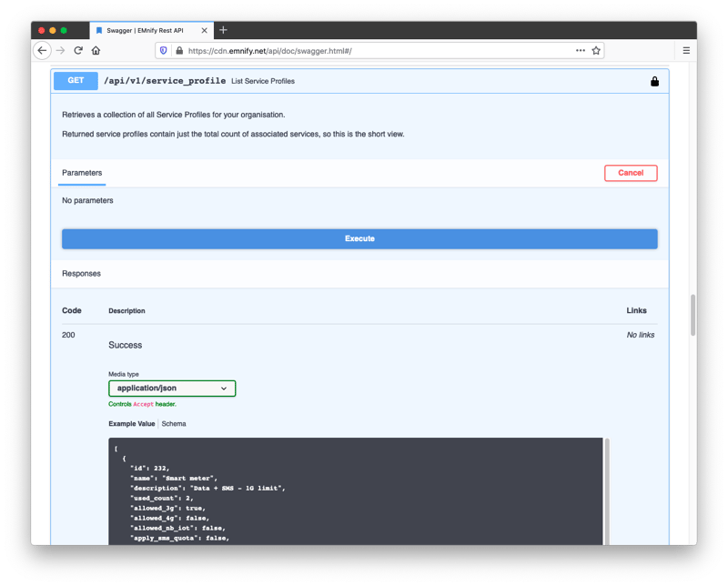Execute the API request

[359, 238]
